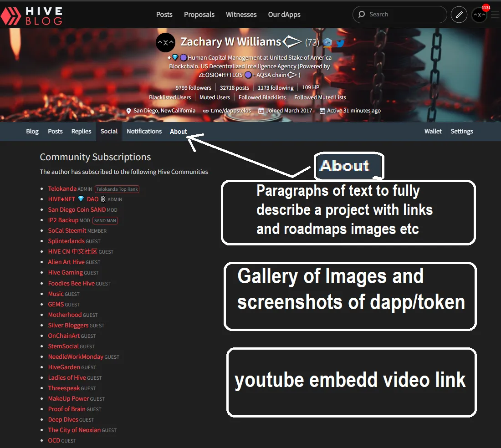Click the 109 HP stat
The width and height of the screenshot is (501, 448).
point(311,87)
